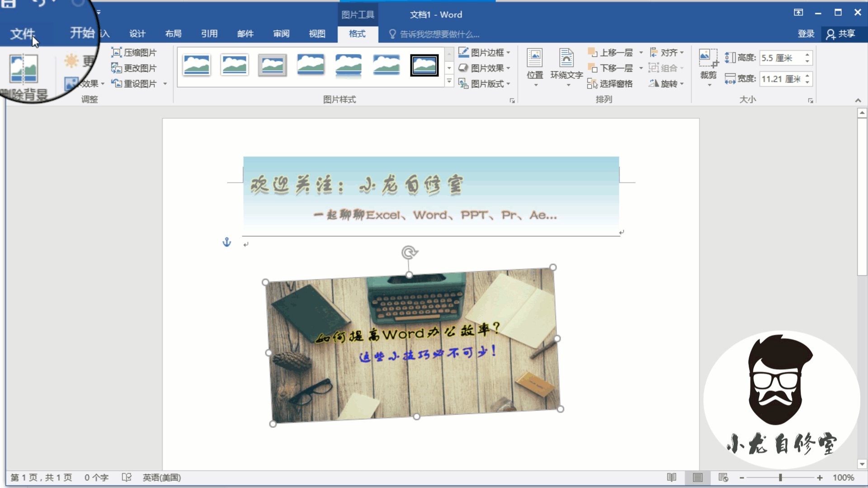Viewport: 868px width, 488px height.
Task: Click the Wrap Text (环绕文字) icon
Action: [566, 60]
